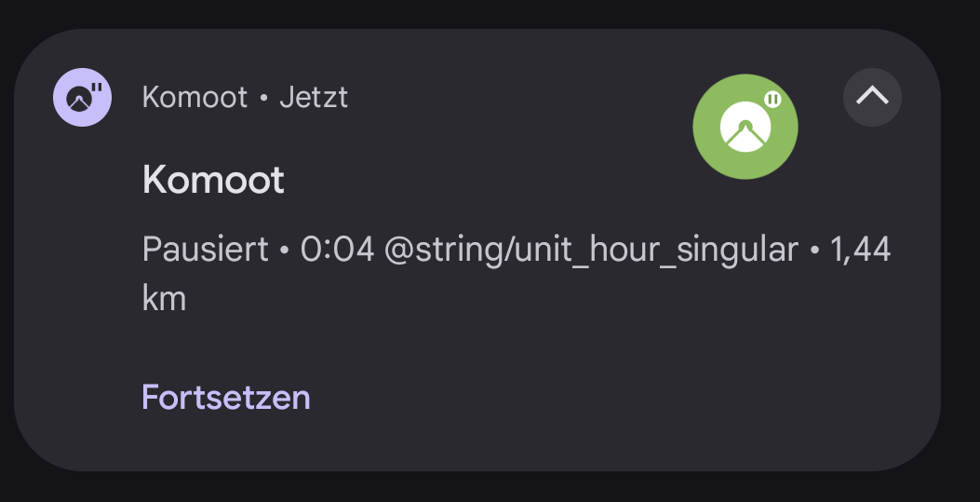The image size is (980, 502).
Task: Click the 1,44 distance value
Action: click(860, 250)
